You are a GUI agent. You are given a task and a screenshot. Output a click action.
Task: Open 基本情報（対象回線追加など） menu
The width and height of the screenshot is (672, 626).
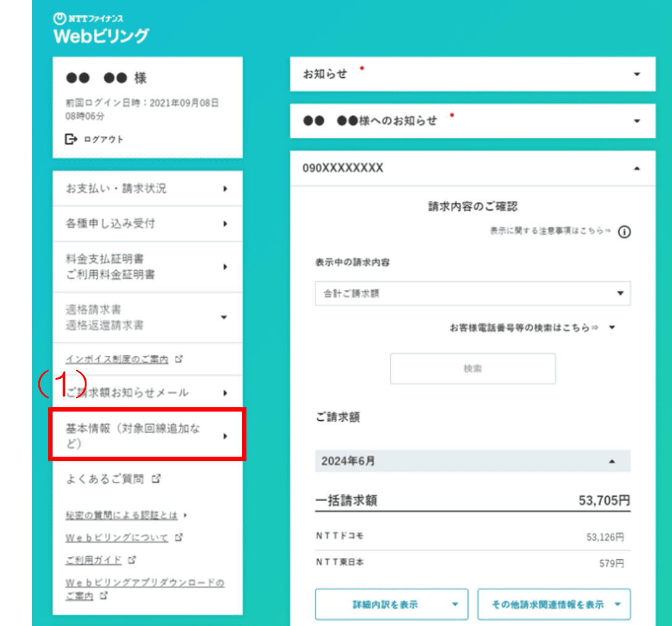click(147, 435)
